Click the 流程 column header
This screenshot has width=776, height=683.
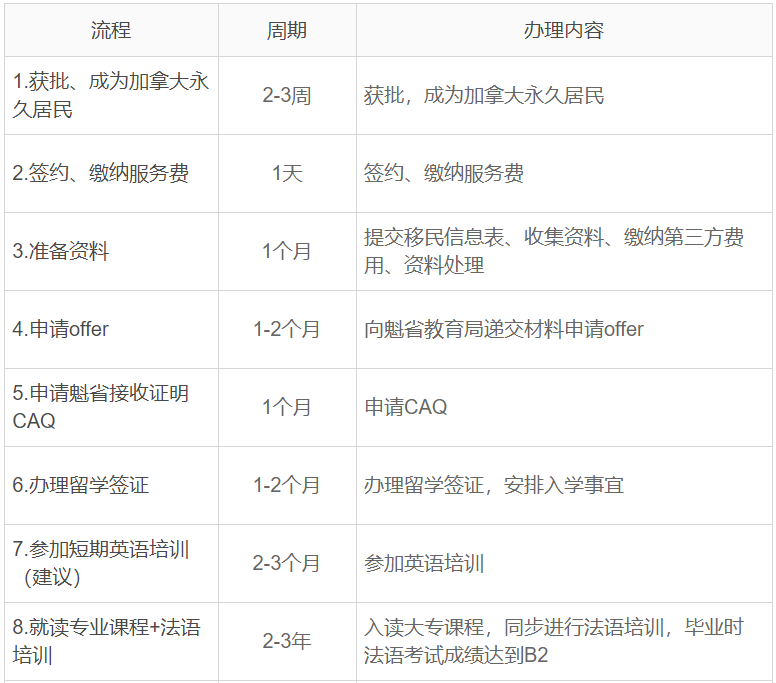coord(111,30)
